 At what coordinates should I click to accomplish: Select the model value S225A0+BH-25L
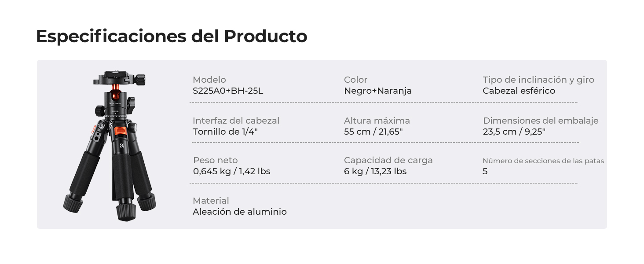228,91
